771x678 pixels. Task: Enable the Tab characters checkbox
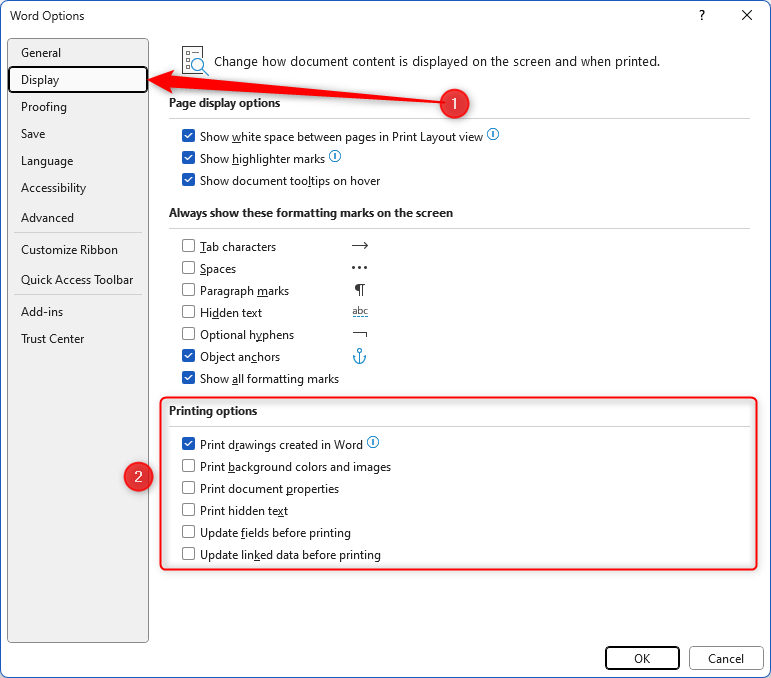pos(188,247)
